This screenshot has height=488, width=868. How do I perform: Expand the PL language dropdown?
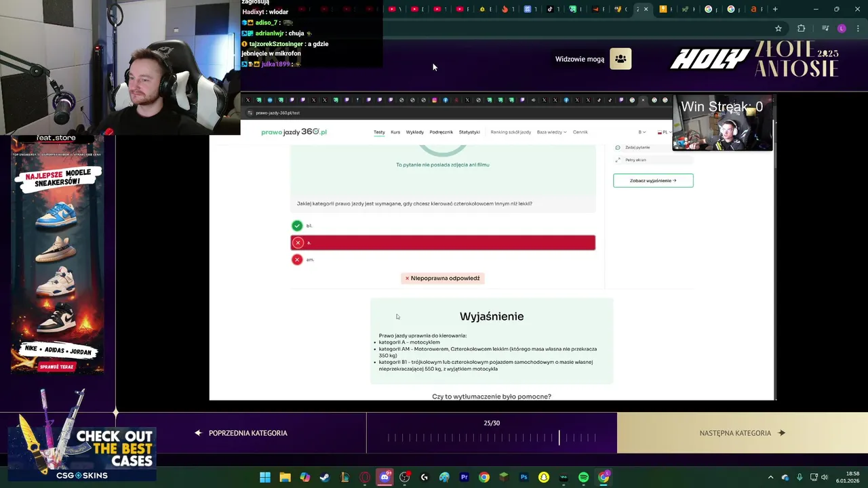tap(663, 132)
